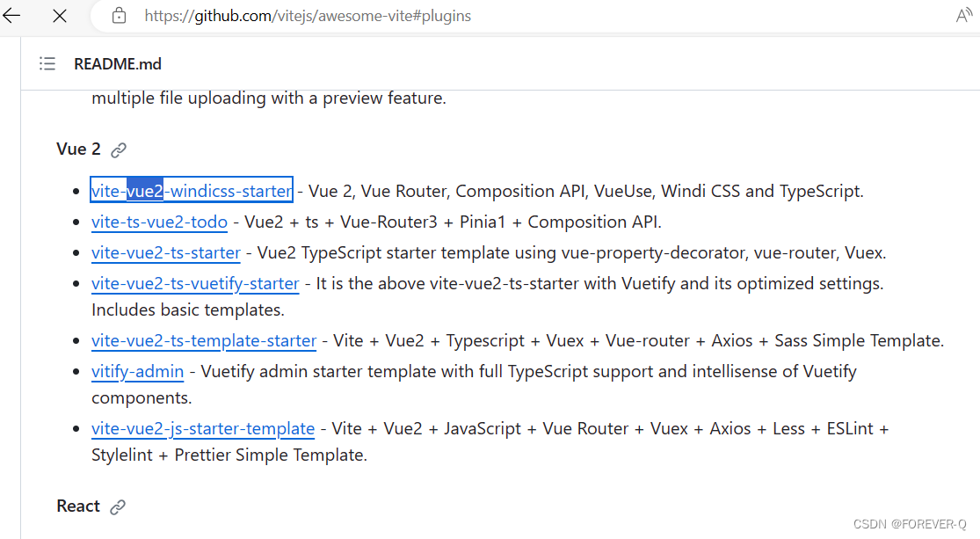Image resolution: width=980 pixels, height=539 pixels.
Task: Click the anchor link icon beside React
Action: click(119, 506)
